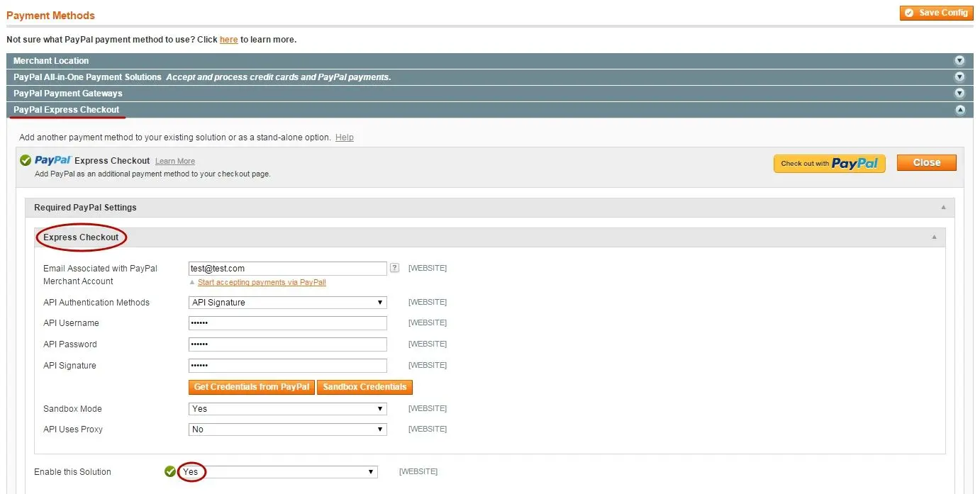Focus the API Password field
Screen dimensions: 980x494
coord(288,344)
